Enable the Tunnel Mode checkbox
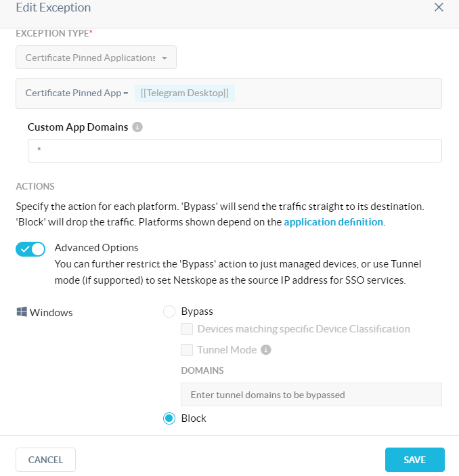This screenshot has height=476, width=459. coord(187,350)
